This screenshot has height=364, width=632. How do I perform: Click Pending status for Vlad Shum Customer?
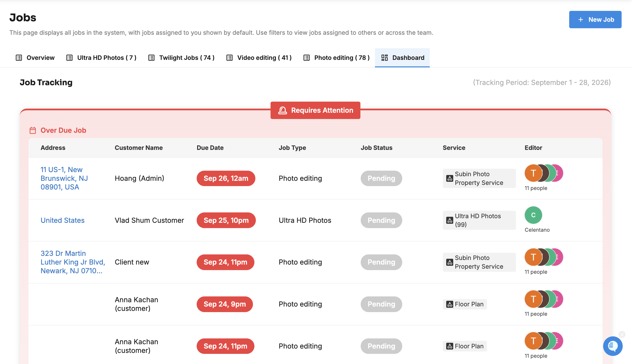(381, 220)
